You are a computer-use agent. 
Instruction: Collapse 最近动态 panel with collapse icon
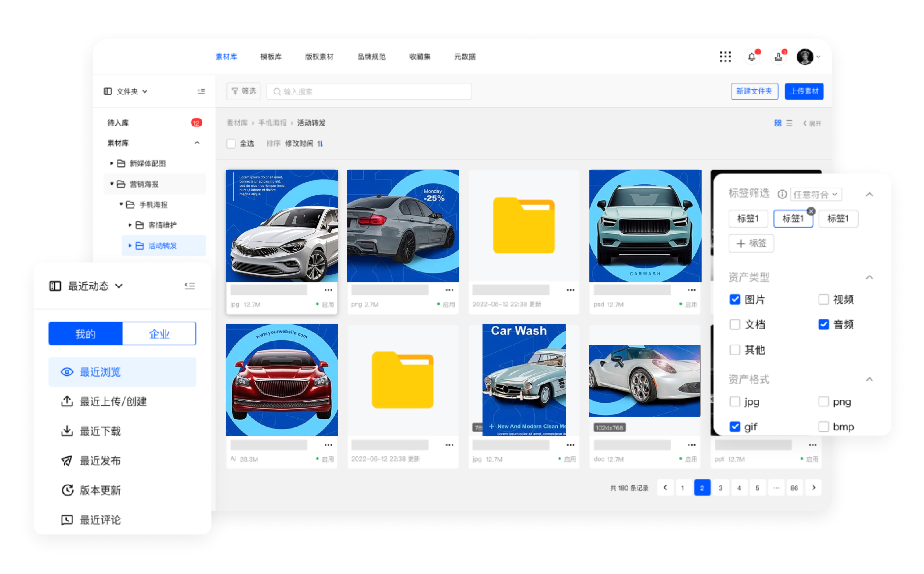coord(189,286)
